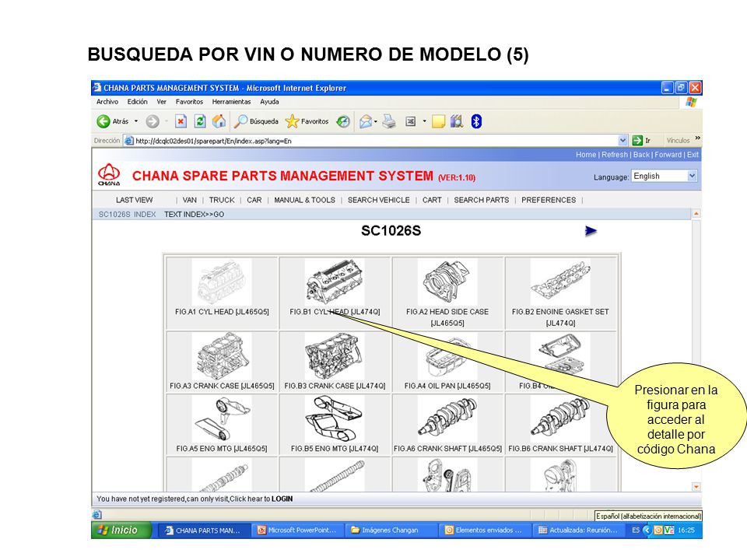Open the Ayuda menu
Viewport: 747px width, 560px height.
point(270,101)
